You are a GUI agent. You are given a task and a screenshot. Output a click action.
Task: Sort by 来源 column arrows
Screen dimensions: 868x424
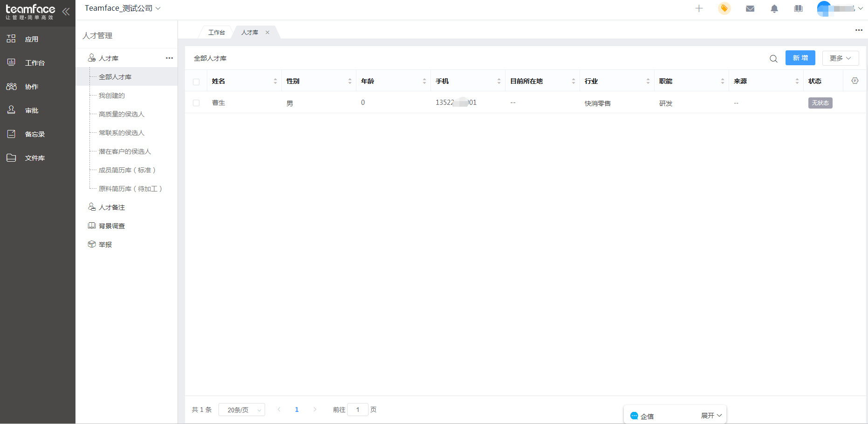(x=797, y=81)
